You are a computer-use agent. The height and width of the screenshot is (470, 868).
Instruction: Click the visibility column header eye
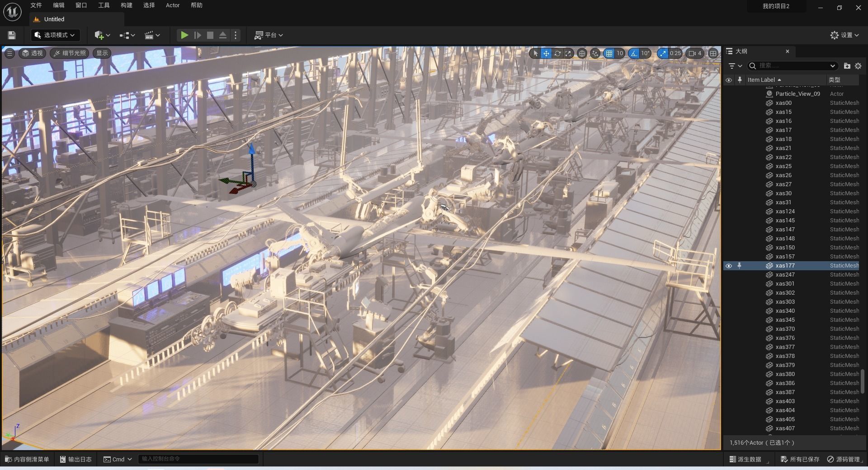728,80
